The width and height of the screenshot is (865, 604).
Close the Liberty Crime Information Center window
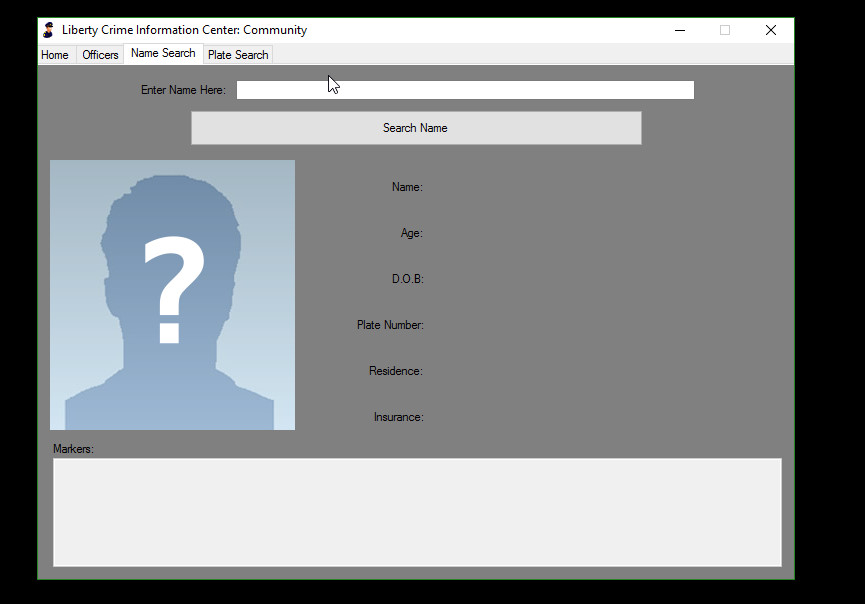tap(771, 30)
